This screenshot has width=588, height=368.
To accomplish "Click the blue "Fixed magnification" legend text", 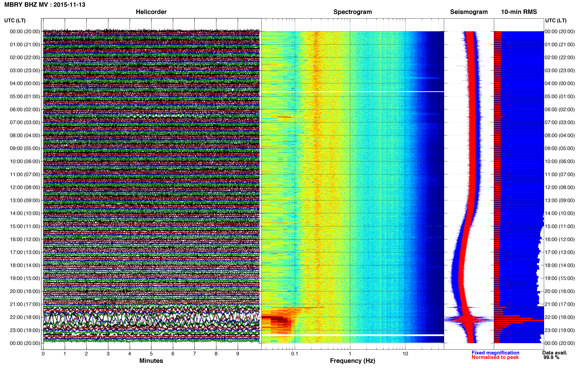I will click(x=495, y=353).
